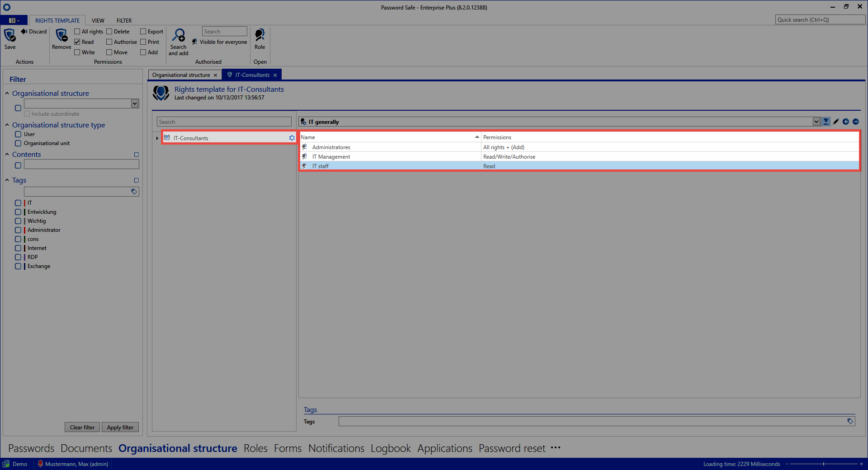The width and height of the screenshot is (868, 470).
Task: Click the zoom in plus icon
Action: [861, 464]
